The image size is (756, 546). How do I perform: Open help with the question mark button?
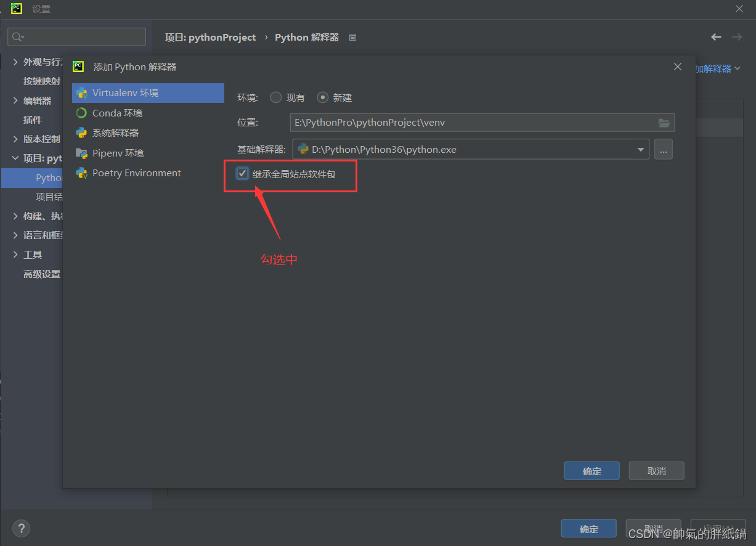pyautogui.click(x=21, y=528)
